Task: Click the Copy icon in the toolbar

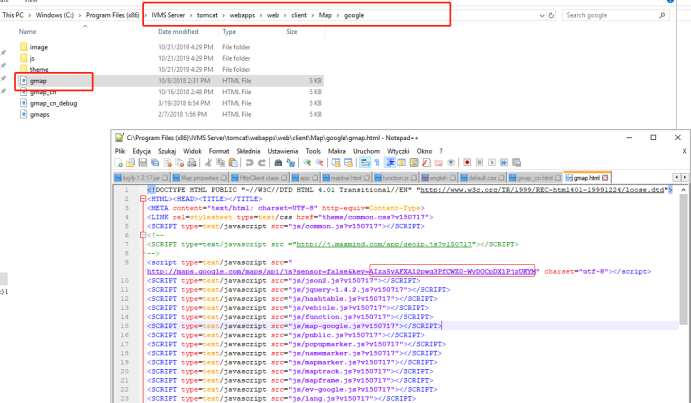Action: tap(220, 163)
